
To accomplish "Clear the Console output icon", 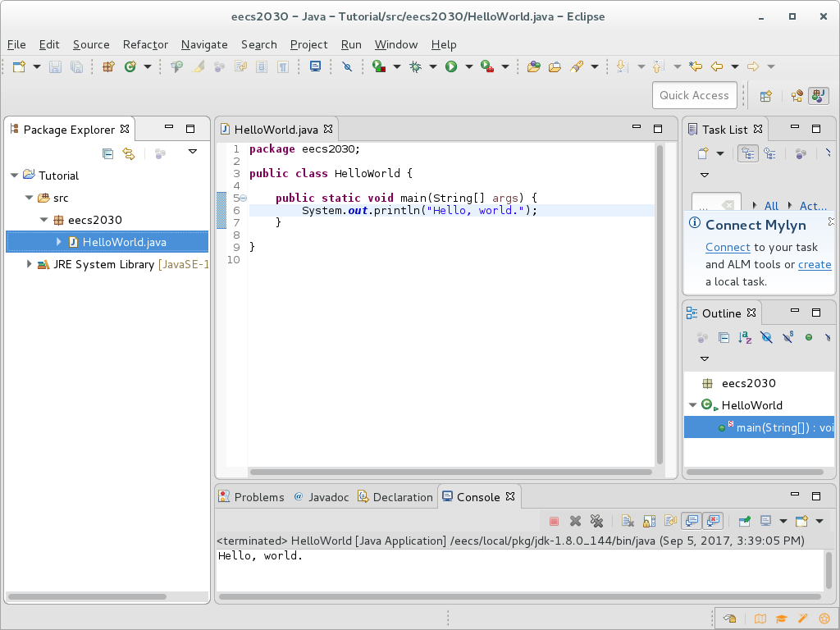I will point(628,521).
